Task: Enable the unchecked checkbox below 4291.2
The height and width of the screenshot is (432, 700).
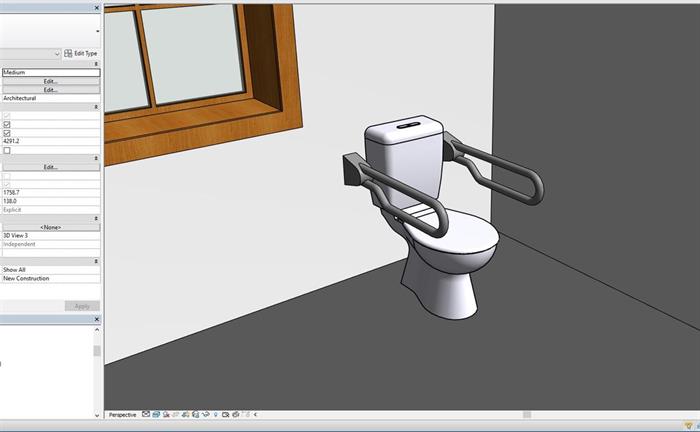Action: click(x=7, y=150)
